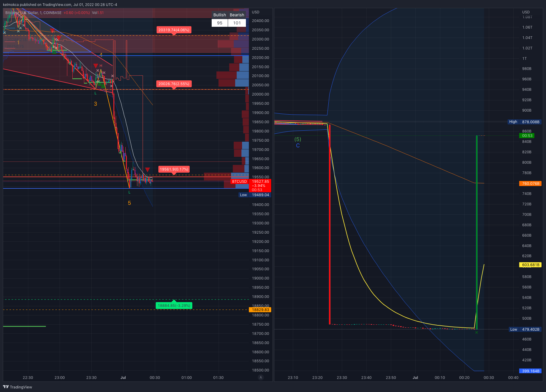Select the Bearish count cell 101

[237, 23]
